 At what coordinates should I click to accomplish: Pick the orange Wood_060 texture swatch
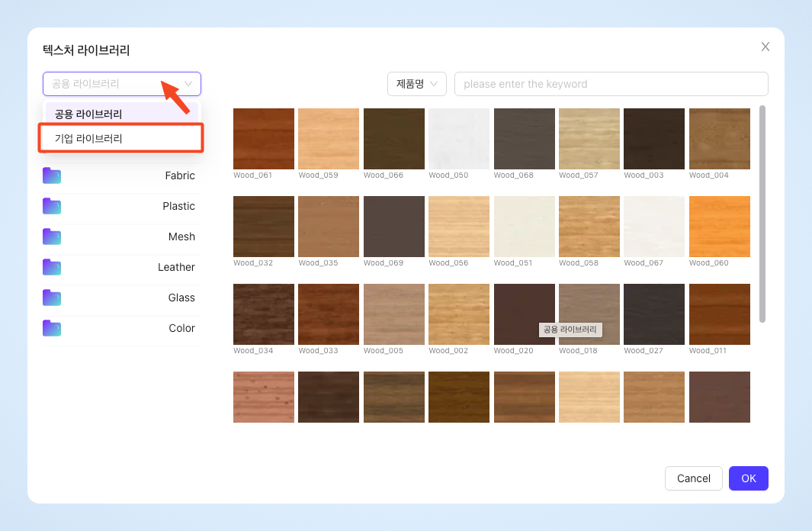coord(719,227)
